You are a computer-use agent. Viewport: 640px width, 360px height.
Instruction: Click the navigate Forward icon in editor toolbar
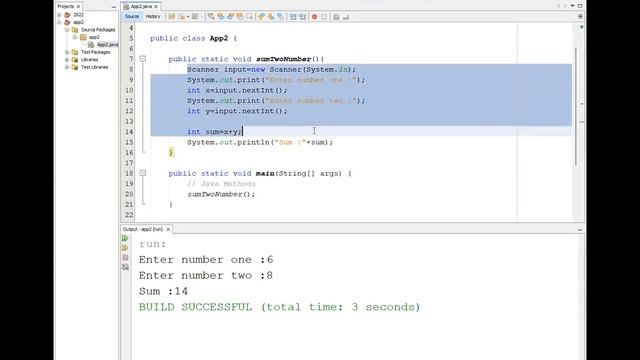195,17
